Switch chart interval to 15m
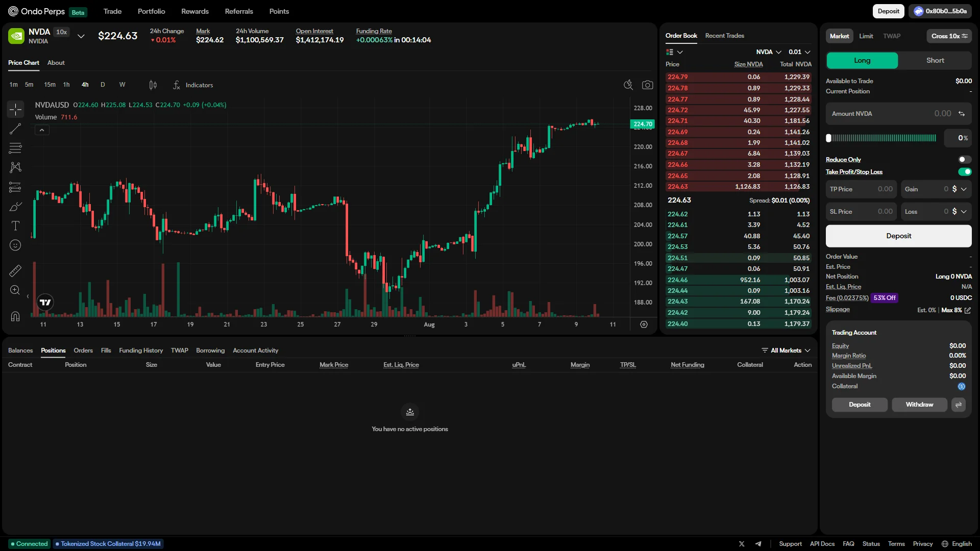 [50, 85]
